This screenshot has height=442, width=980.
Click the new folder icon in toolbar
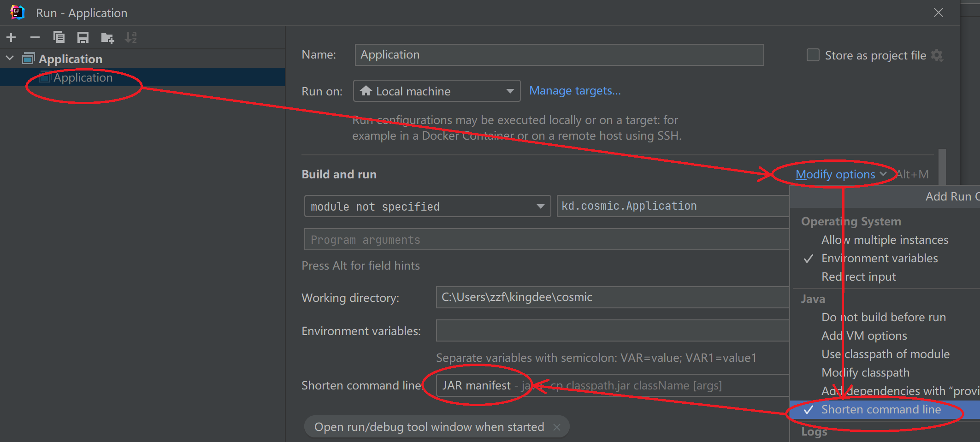107,37
